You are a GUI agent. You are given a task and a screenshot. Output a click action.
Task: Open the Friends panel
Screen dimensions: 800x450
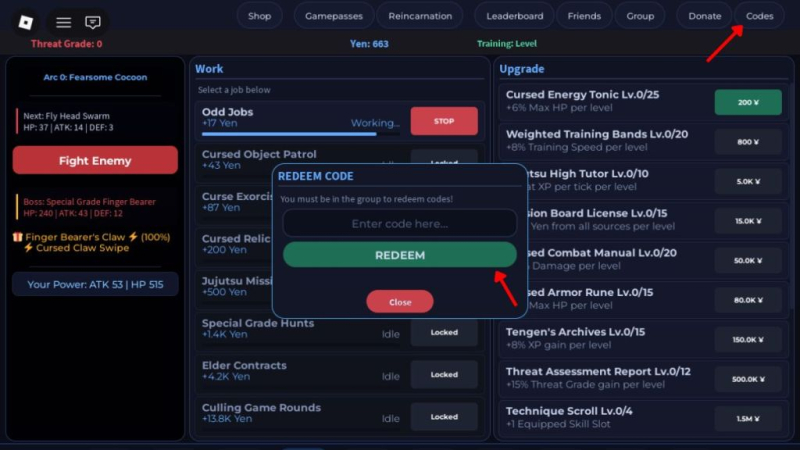click(584, 16)
